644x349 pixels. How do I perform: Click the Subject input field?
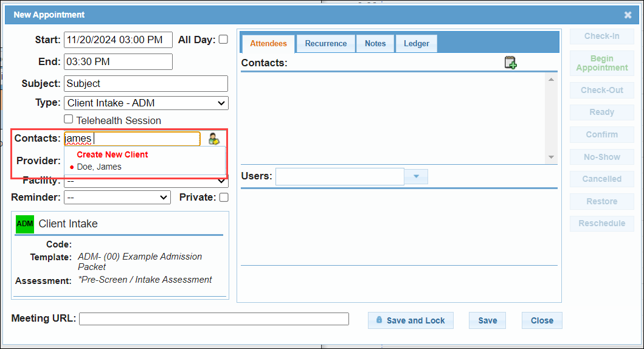tap(146, 83)
